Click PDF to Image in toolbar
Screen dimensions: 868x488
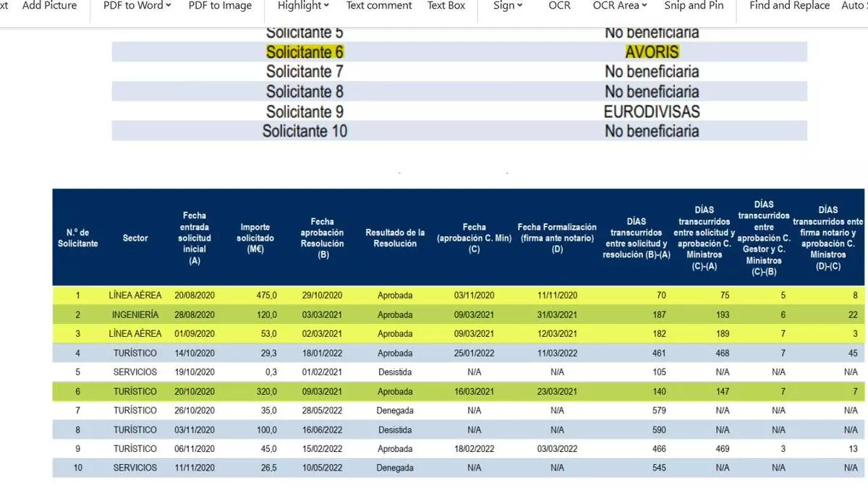tap(220, 6)
